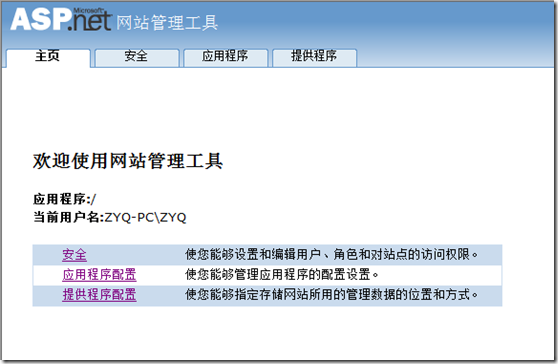Follow the 应用程序配置 link
The width and height of the screenshot is (558, 364).
coord(99,275)
